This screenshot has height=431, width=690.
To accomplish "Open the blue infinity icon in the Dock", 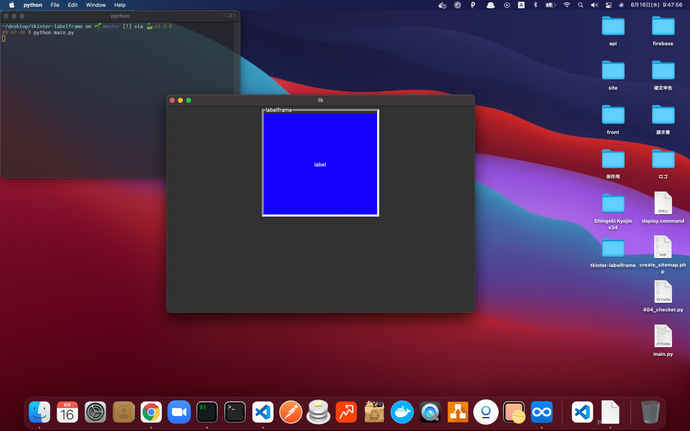I will [542, 413].
